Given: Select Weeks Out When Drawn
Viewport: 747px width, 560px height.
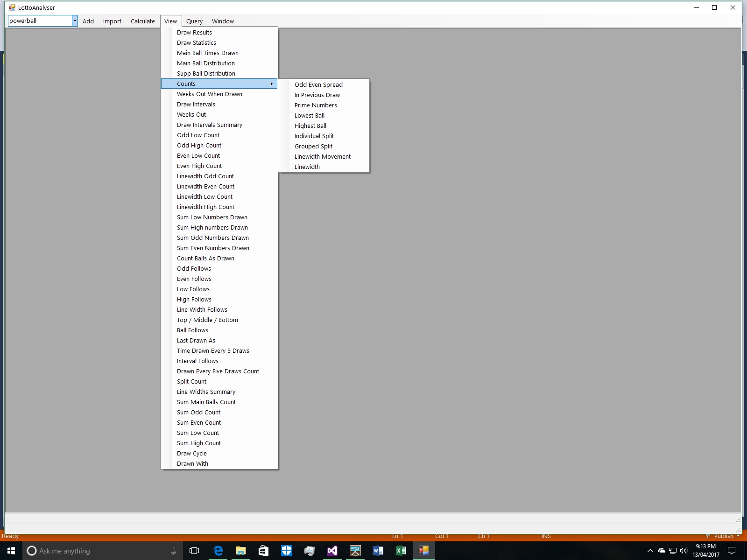Looking at the screenshot, I should pos(219,94).
